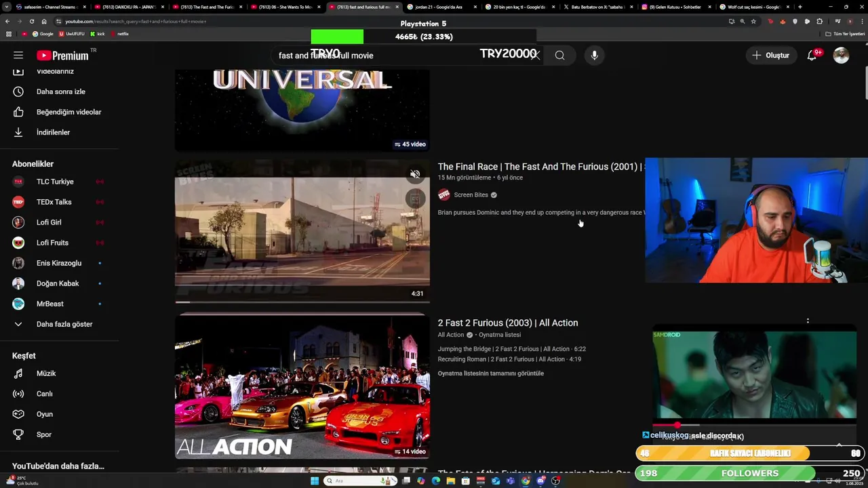Start voice search with the microphone

[x=594, y=55]
